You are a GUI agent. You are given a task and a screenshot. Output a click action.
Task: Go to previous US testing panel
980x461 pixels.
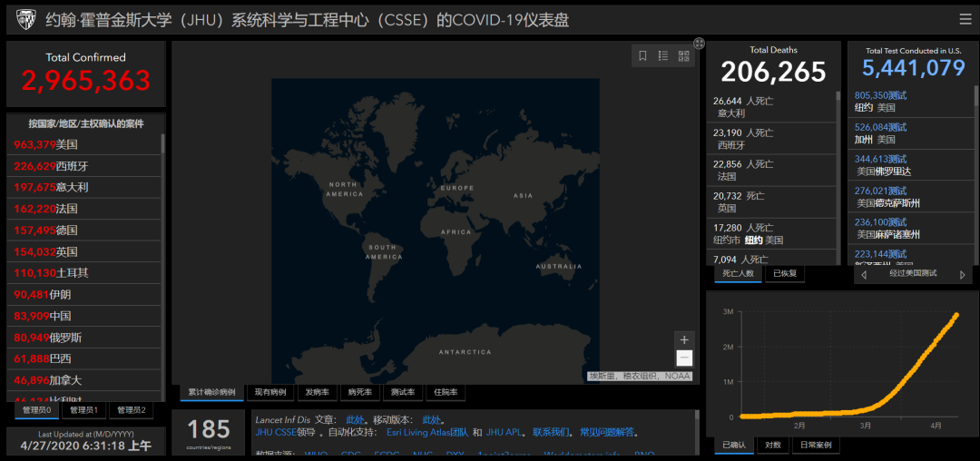pos(863,274)
